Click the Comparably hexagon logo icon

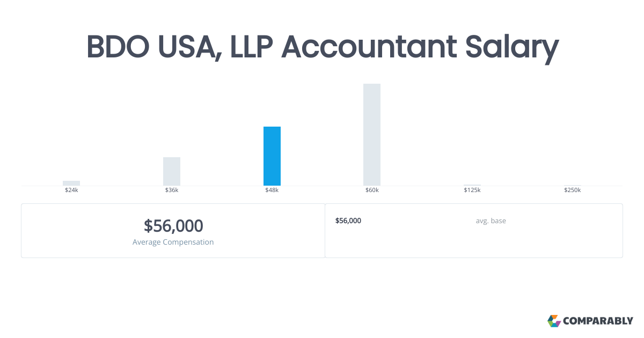click(x=554, y=321)
